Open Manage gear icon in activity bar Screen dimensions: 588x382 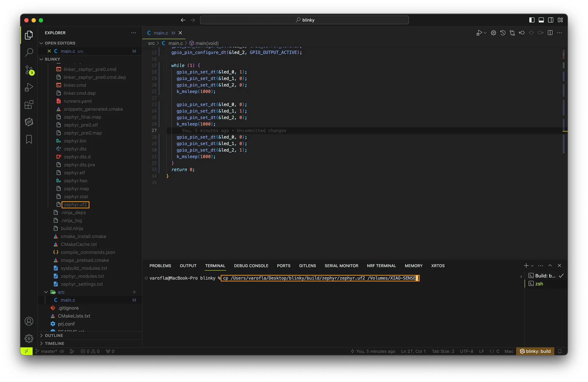[29, 338]
